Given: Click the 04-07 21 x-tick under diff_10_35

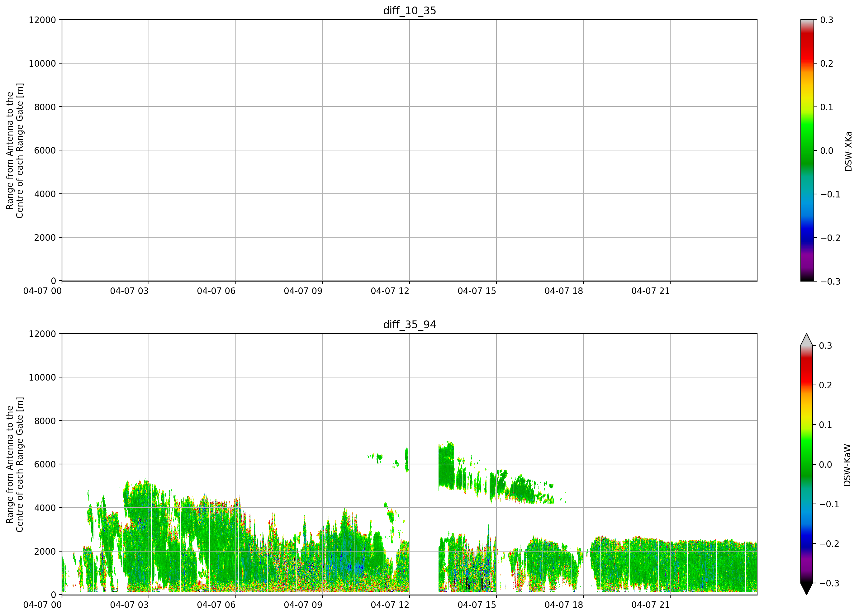Looking at the screenshot, I should click(x=651, y=291).
